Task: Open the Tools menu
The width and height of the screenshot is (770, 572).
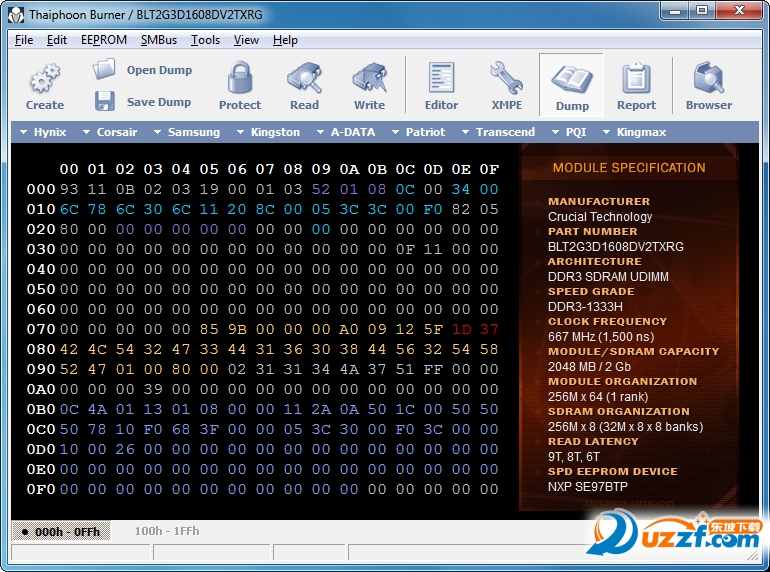Action: (205, 40)
